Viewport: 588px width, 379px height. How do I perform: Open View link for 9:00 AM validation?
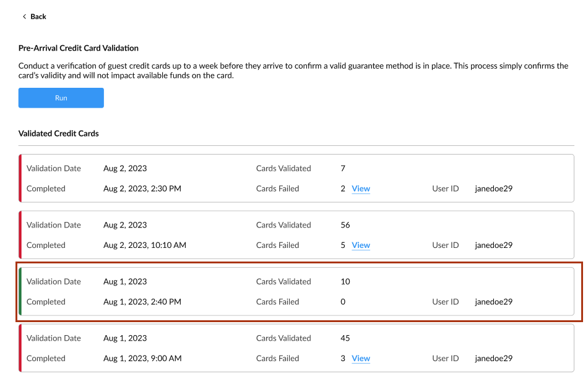[x=361, y=359]
